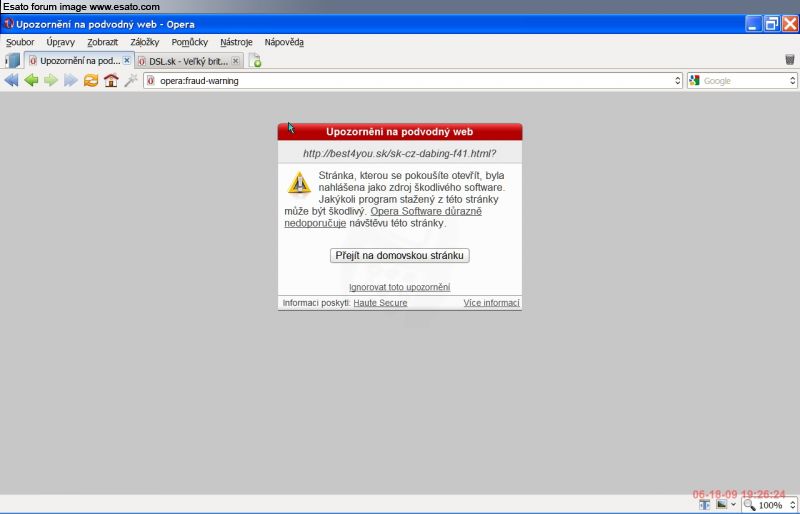Expand the image display dropdown arrow

click(x=733, y=505)
